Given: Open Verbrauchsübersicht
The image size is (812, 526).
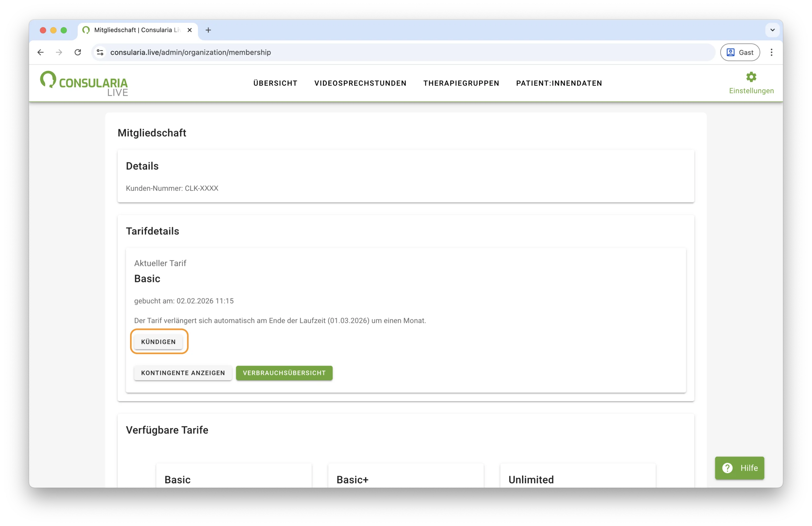Looking at the screenshot, I should (284, 373).
